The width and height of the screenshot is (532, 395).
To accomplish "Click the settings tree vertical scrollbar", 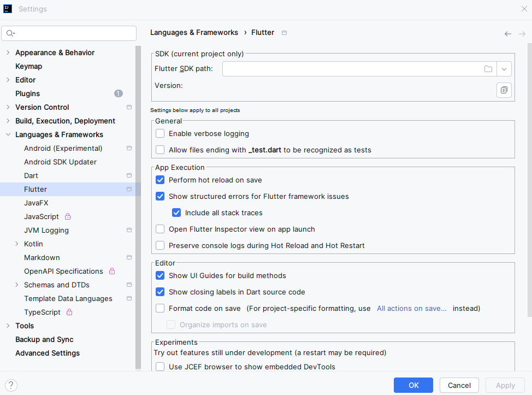I will tap(138, 207).
